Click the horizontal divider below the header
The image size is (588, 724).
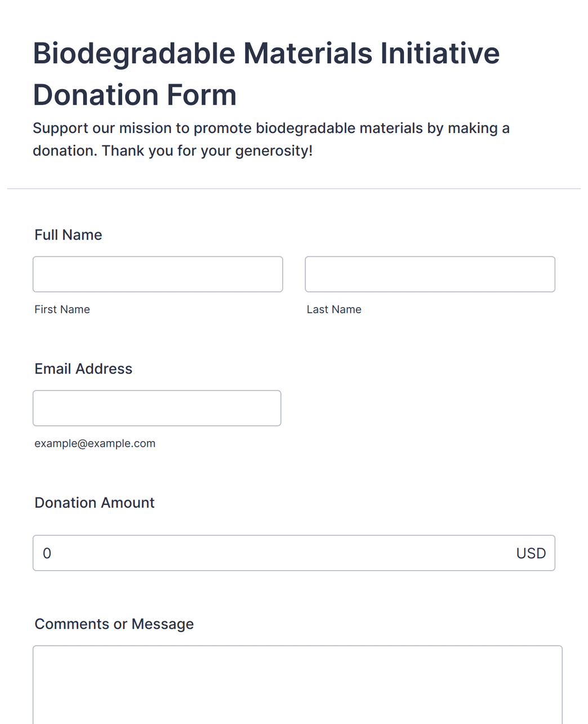point(294,189)
